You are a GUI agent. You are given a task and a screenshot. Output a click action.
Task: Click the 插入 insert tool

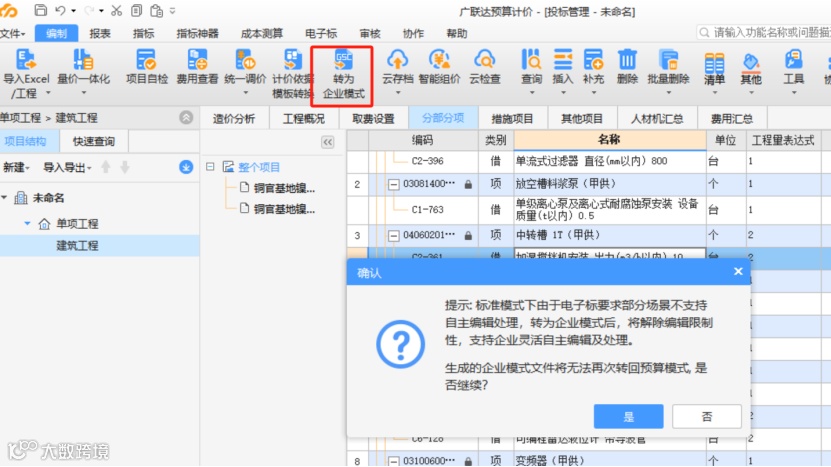tap(563, 72)
